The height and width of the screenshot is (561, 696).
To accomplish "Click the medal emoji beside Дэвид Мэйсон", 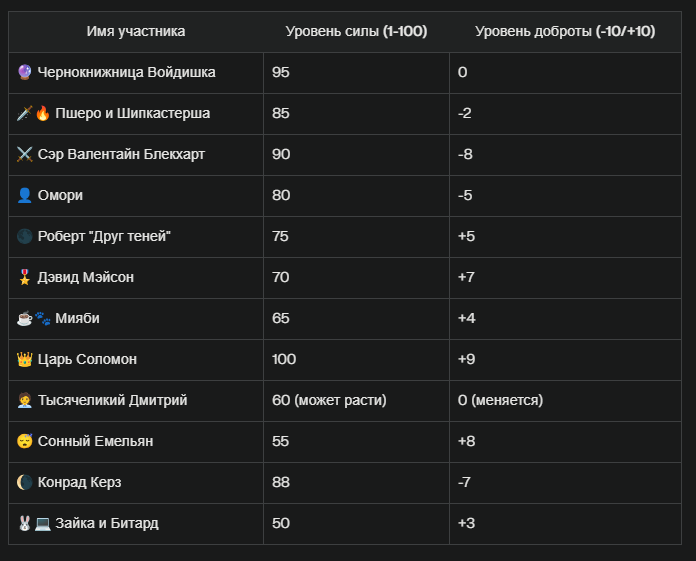I will coord(24,277).
